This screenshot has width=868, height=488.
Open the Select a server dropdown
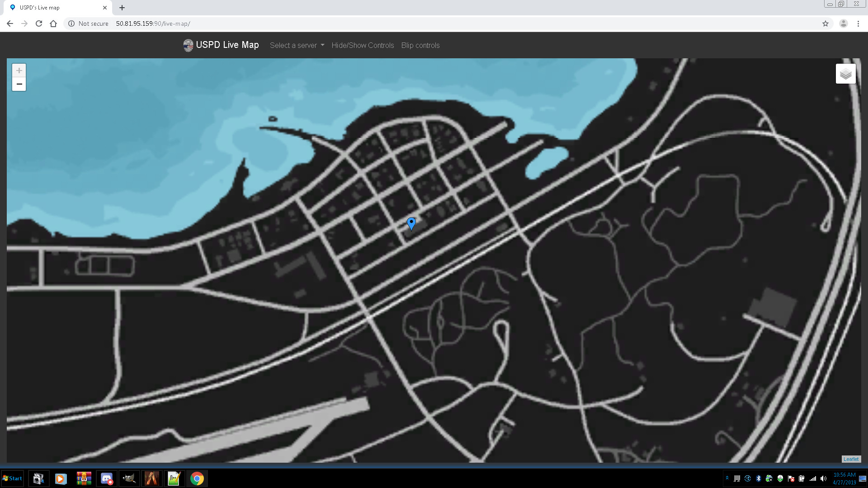coord(297,45)
